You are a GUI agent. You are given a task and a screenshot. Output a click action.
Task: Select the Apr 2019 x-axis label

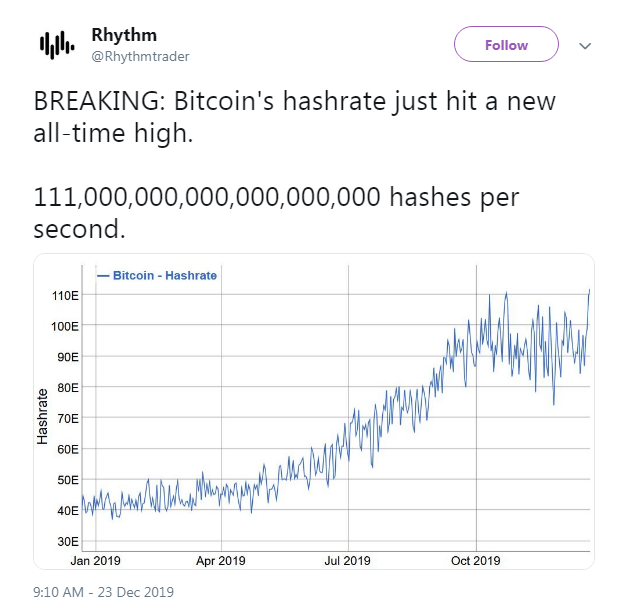[x=220, y=560]
